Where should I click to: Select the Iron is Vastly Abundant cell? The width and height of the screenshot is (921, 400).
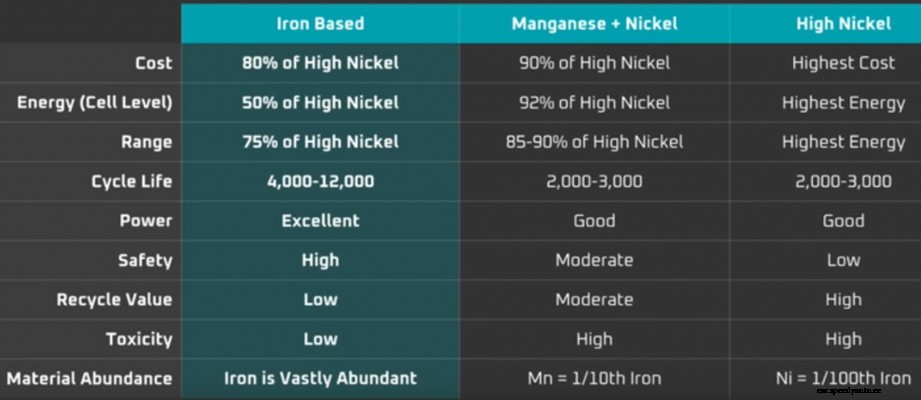click(320, 379)
